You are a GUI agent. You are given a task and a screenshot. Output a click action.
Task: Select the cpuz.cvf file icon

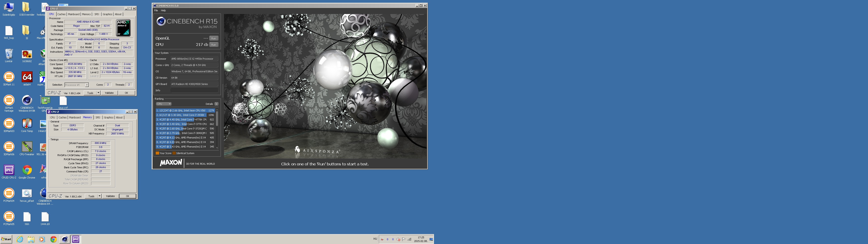click(x=63, y=102)
